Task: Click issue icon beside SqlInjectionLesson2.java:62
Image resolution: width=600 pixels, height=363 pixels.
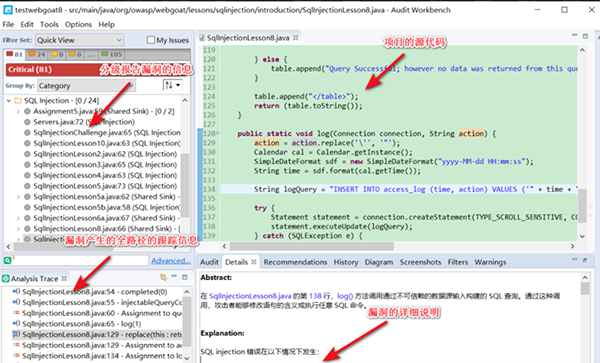Action: (x=27, y=154)
